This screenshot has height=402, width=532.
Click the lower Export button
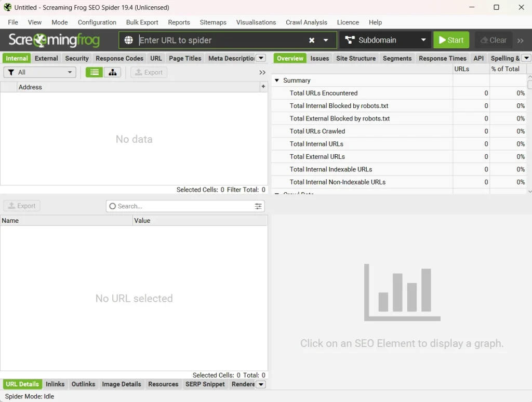point(22,206)
